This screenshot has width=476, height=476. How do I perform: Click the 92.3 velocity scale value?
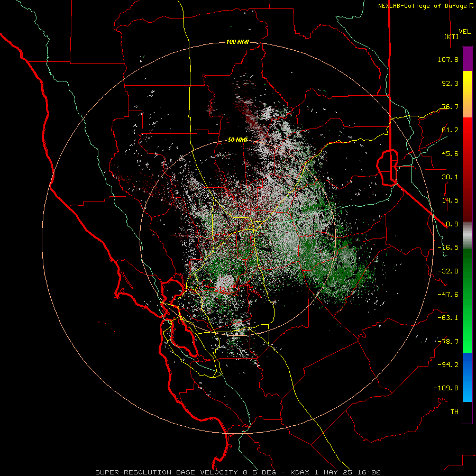pyautogui.click(x=450, y=83)
